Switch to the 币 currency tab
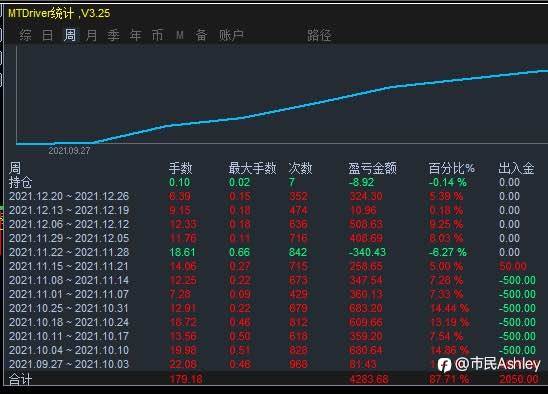 coord(158,35)
